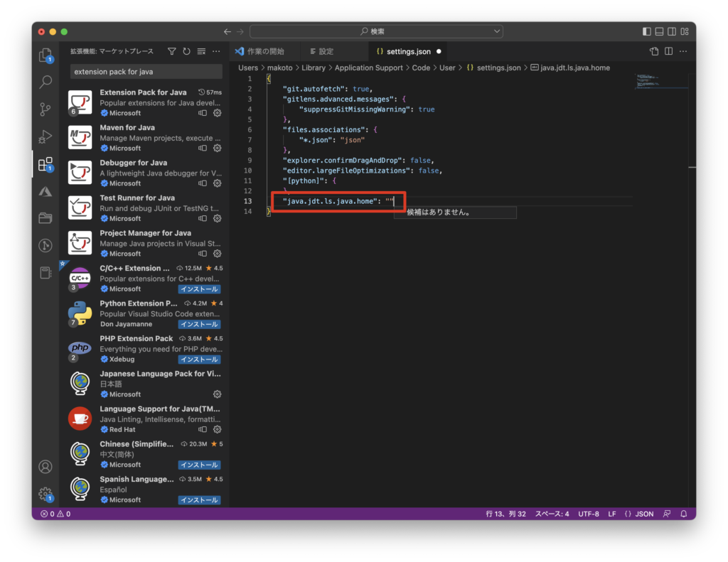Switch to the 設定 tab
The width and height of the screenshot is (728, 562).
click(326, 52)
